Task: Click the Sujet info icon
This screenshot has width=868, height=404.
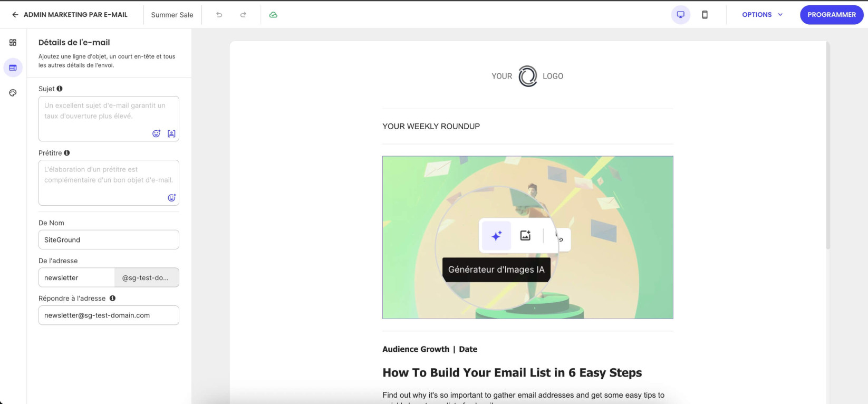Action: [60, 89]
